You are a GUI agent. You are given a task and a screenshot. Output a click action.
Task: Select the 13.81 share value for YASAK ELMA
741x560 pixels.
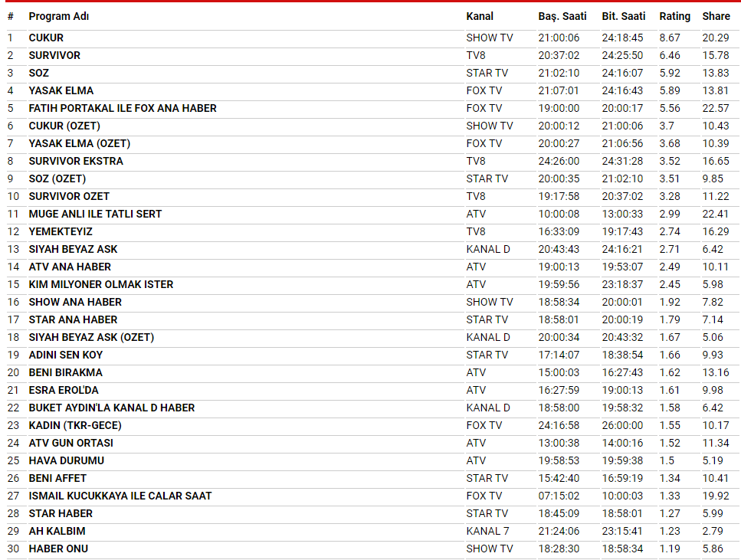pyautogui.click(x=716, y=90)
